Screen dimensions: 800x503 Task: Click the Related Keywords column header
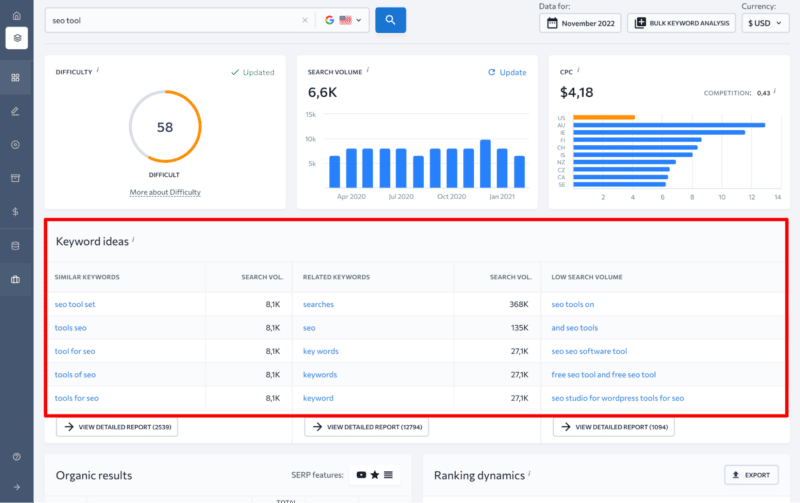click(x=336, y=277)
